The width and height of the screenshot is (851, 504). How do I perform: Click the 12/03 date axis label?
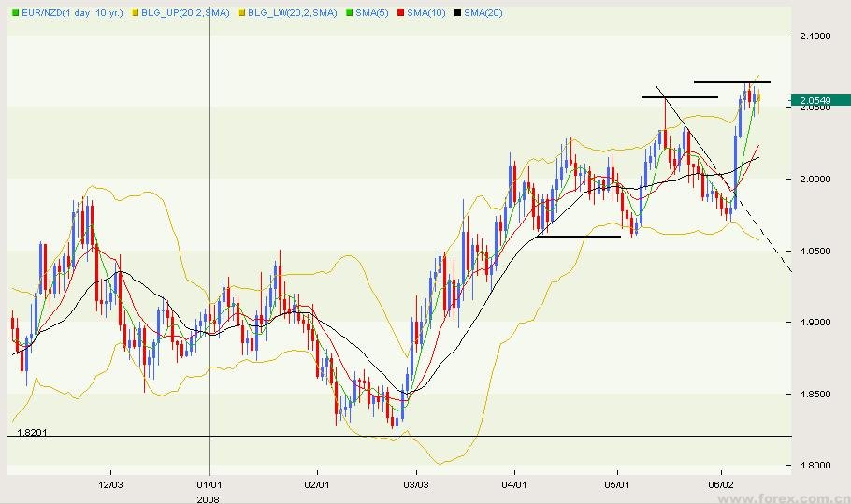[x=111, y=485]
